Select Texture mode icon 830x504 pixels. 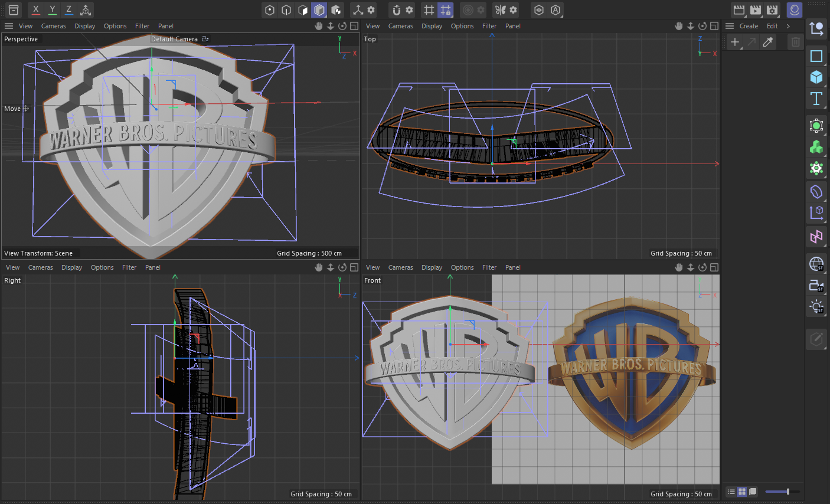(x=336, y=9)
